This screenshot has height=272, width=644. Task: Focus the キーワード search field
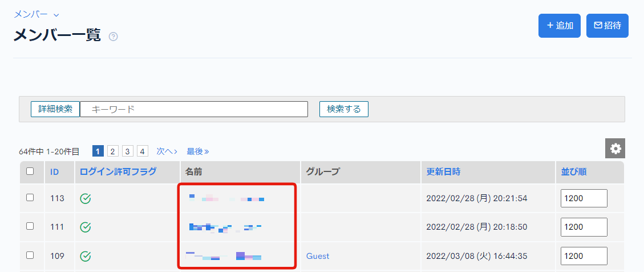coord(194,109)
